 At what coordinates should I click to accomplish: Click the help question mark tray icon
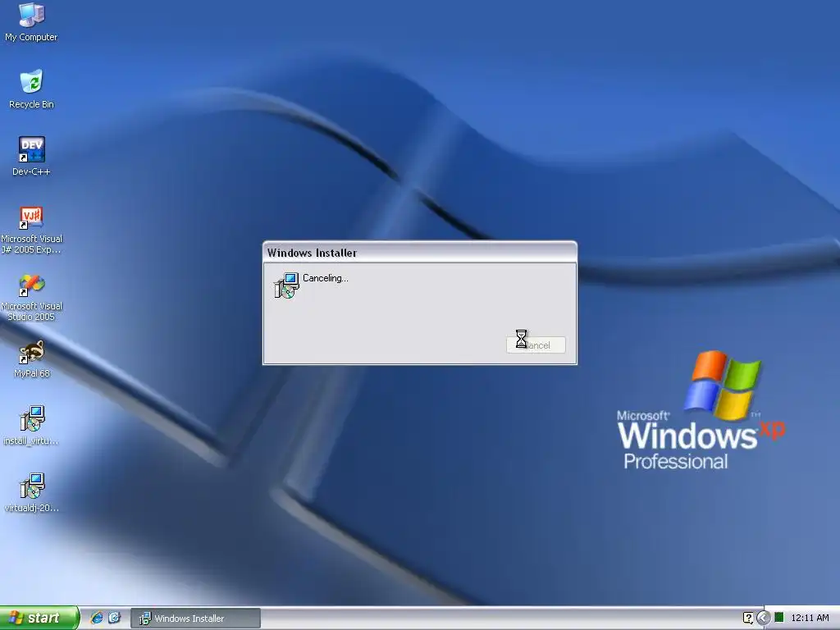click(x=748, y=618)
